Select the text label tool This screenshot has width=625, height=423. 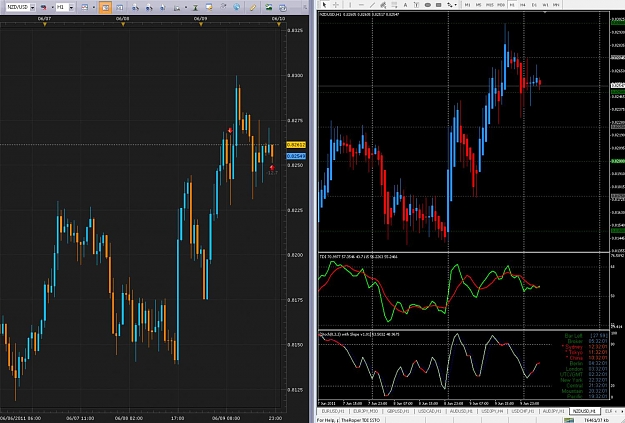click(x=416, y=5)
